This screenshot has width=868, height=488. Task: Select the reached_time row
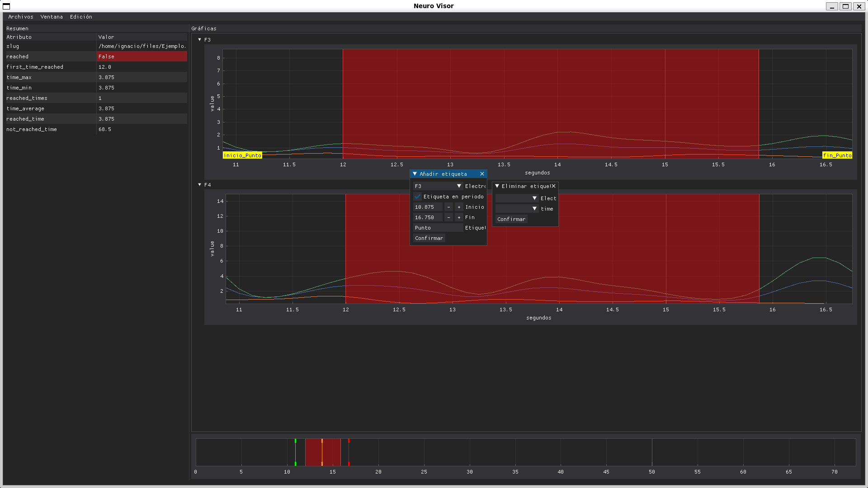96,119
